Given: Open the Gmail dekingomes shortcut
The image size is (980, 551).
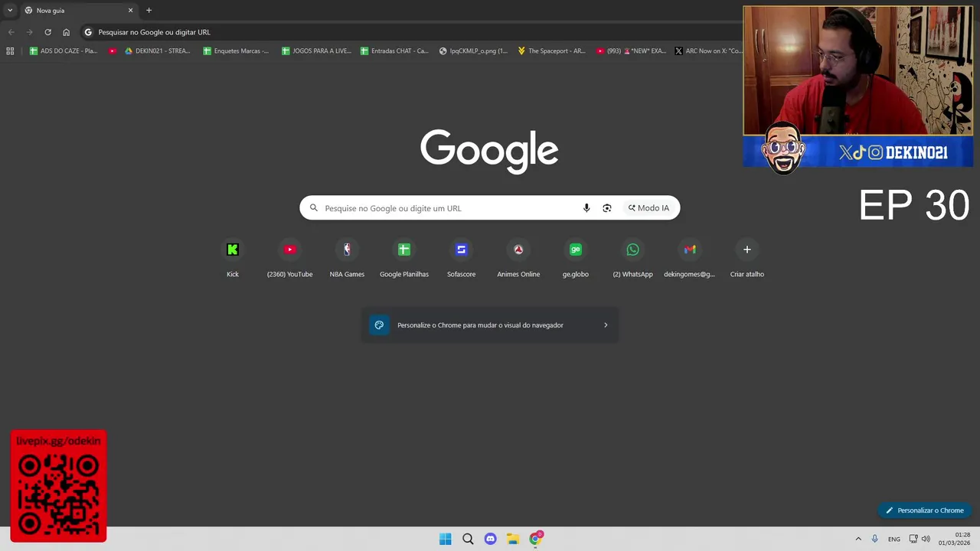Looking at the screenshot, I should (690, 259).
